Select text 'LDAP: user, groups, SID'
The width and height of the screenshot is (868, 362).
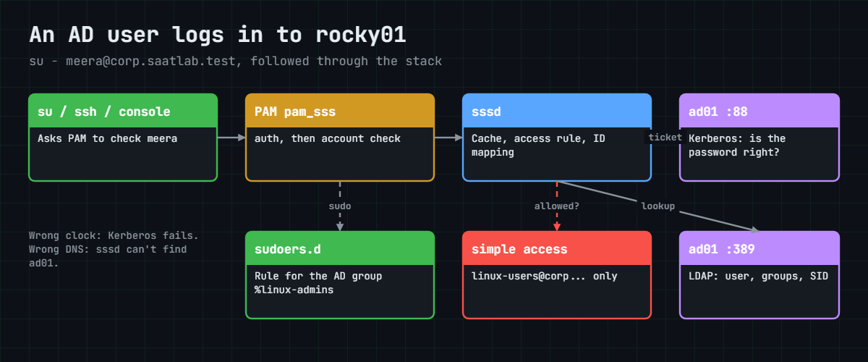point(758,276)
